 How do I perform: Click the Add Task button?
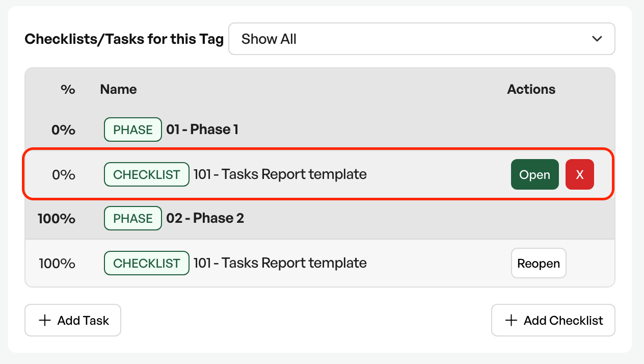coord(73,320)
